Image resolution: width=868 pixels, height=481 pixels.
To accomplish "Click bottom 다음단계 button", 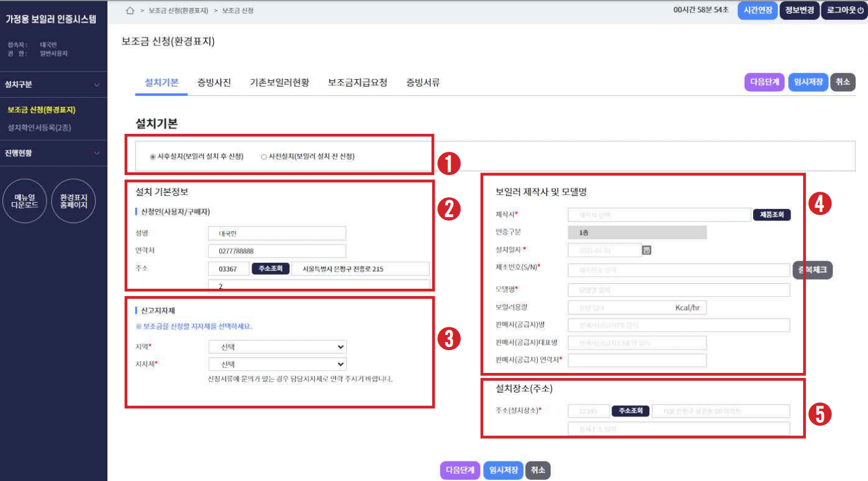I will [x=460, y=470].
